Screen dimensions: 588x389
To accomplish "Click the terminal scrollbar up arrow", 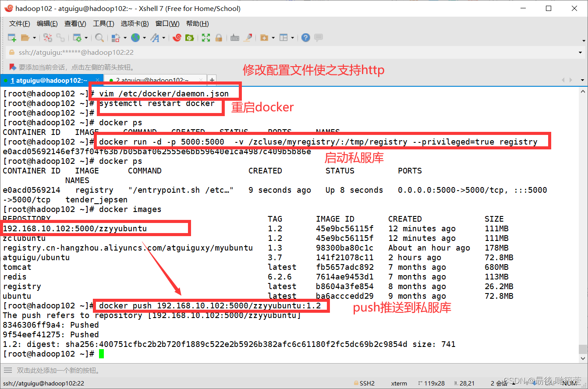I will pyautogui.click(x=582, y=91).
